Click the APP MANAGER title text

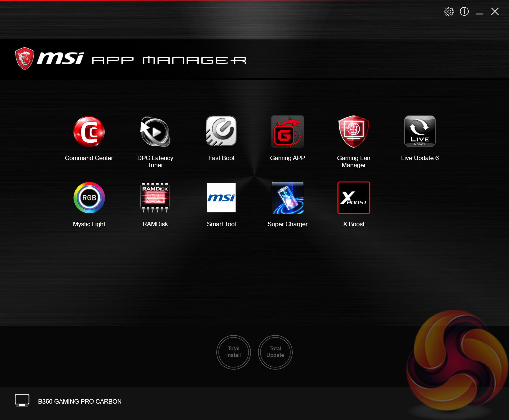point(169,60)
